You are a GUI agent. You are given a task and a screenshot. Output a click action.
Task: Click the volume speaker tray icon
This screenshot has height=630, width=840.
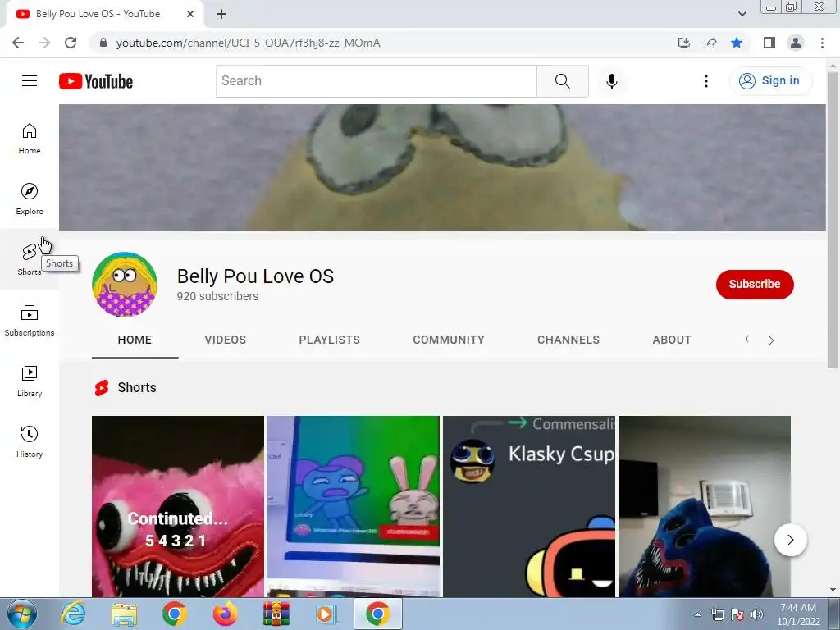click(757, 614)
